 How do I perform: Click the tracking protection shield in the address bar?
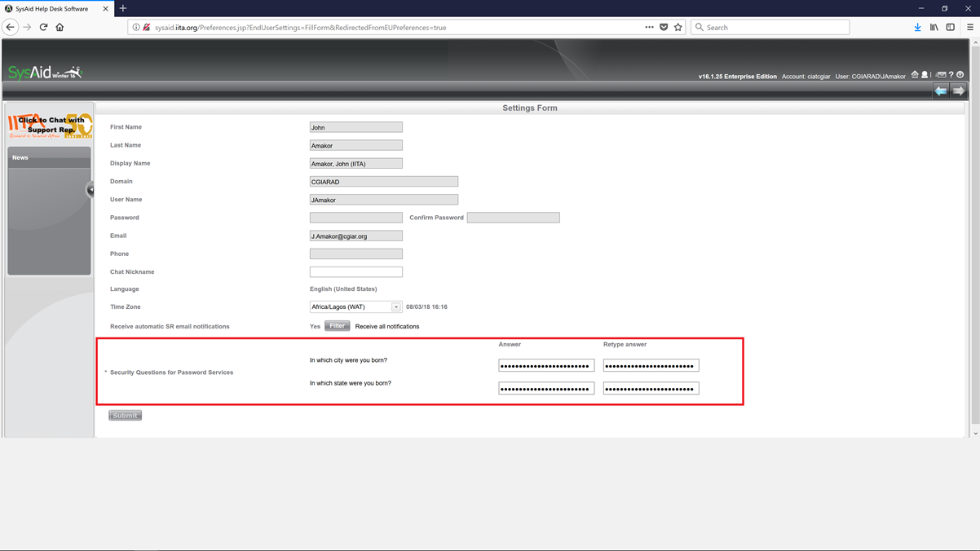(663, 27)
